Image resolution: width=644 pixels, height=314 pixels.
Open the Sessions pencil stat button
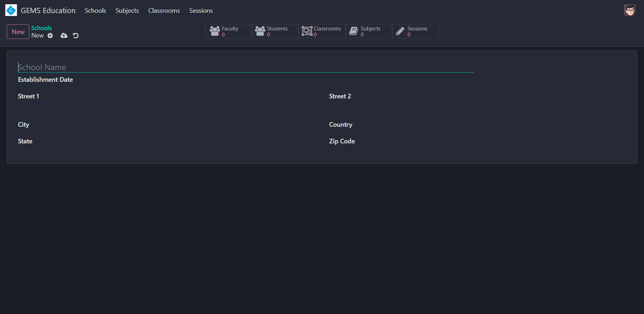(415, 31)
